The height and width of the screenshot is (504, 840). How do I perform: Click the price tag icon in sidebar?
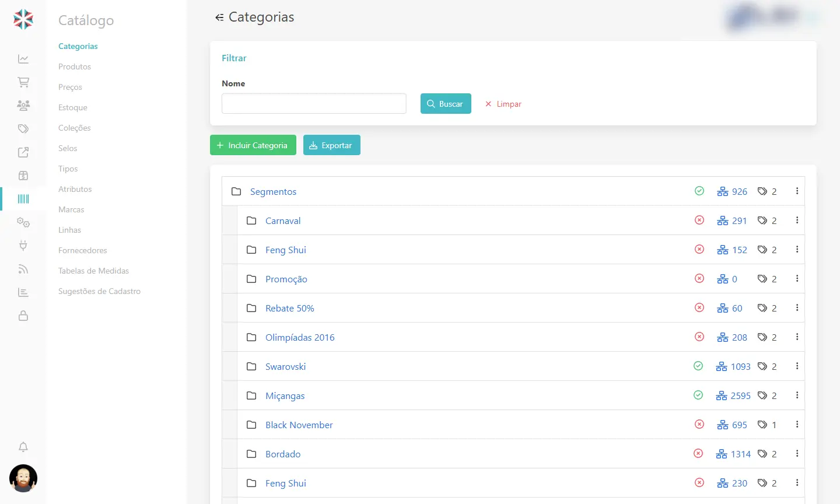pos(23,128)
